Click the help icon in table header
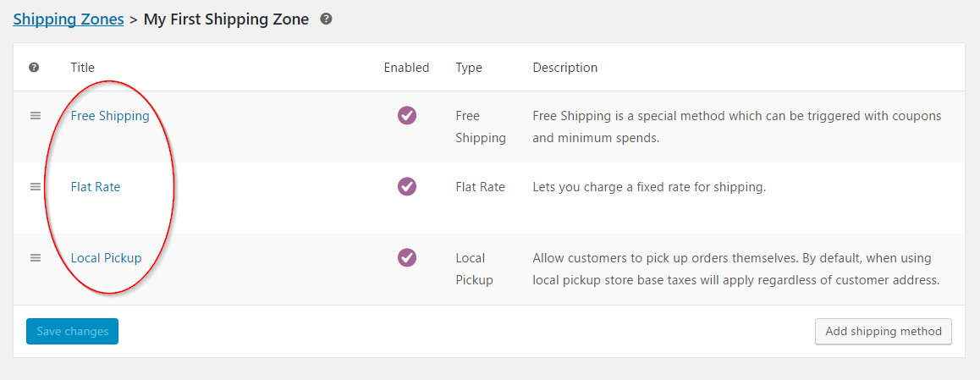The image size is (980, 380). [x=35, y=68]
